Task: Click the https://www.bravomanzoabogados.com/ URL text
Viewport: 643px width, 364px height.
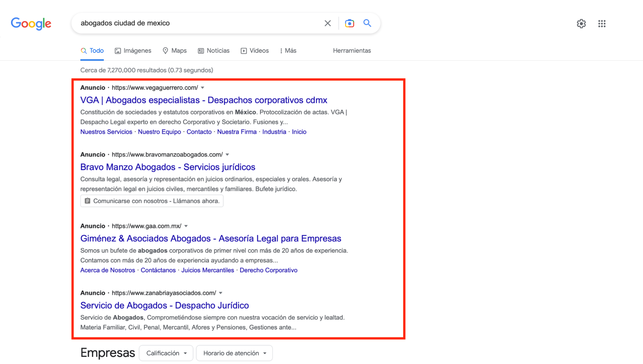Action: pyautogui.click(x=167, y=155)
